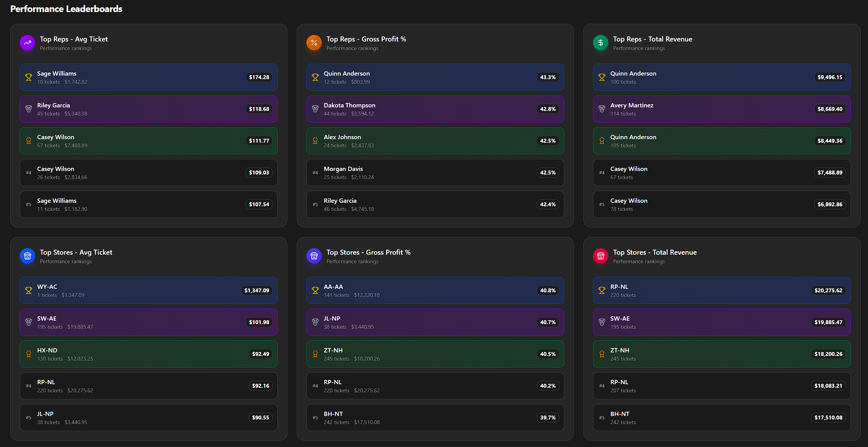Select RP-NL with 40.2% gross profit

tap(435, 386)
